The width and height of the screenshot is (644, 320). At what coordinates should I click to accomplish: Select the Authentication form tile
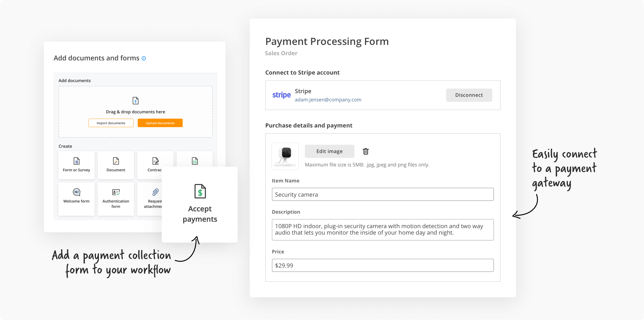[116, 199]
